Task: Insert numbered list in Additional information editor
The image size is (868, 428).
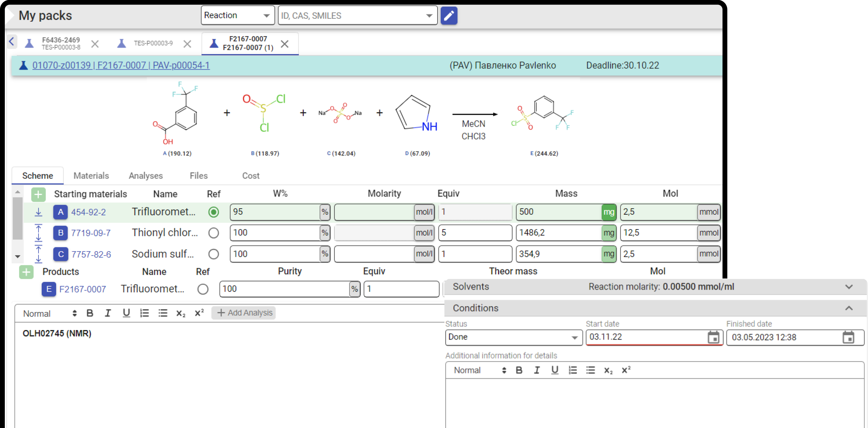Action: [573, 370]
